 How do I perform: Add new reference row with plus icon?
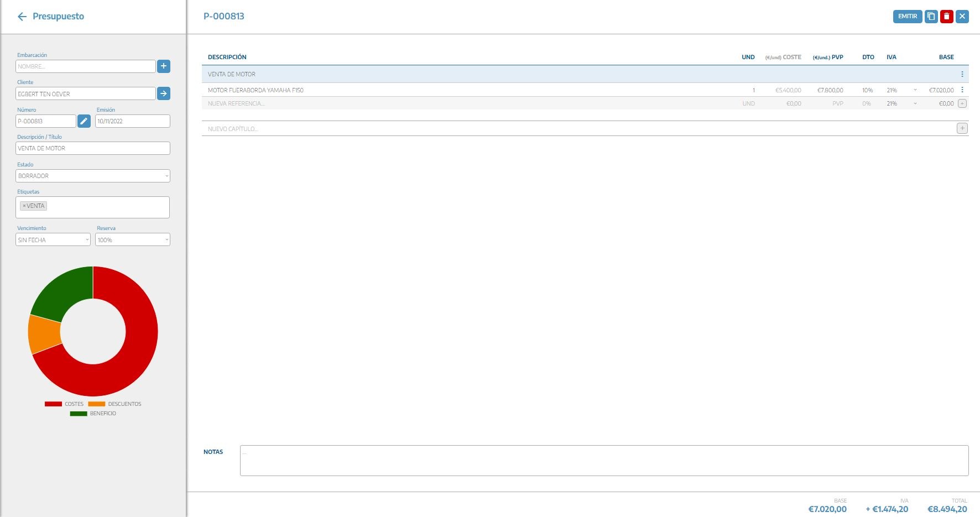(962, 103)
